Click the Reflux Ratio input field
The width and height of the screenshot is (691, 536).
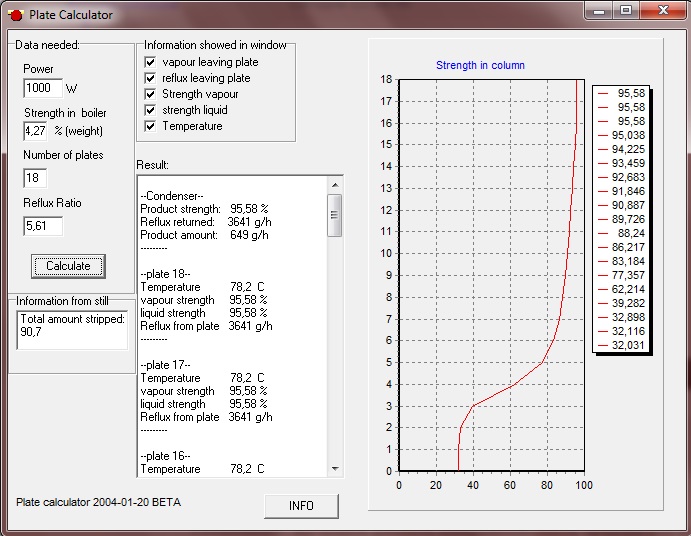pyautogui.click(x=43, y=226)
